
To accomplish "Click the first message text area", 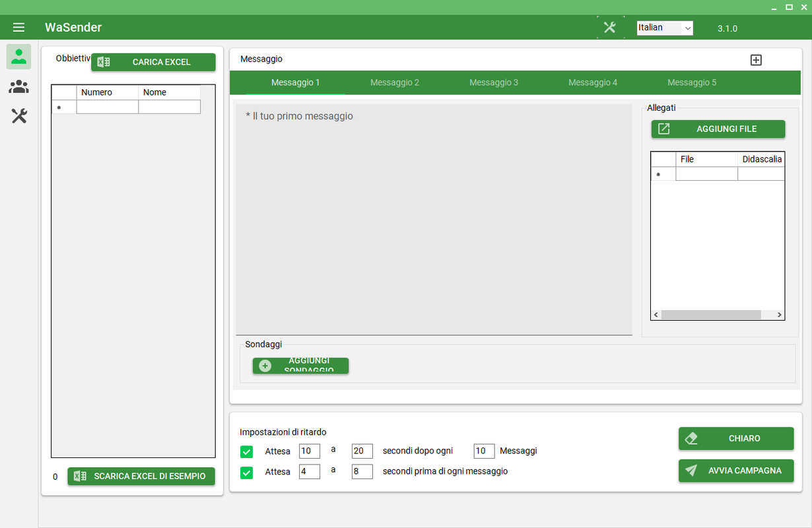I will click(434, 219).
